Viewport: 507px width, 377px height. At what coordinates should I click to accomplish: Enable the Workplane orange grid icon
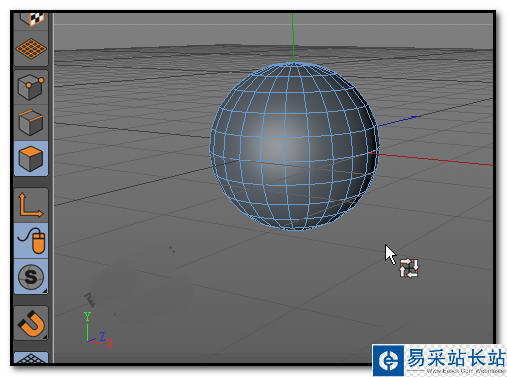pyautogui.click(x=31, y=49)
